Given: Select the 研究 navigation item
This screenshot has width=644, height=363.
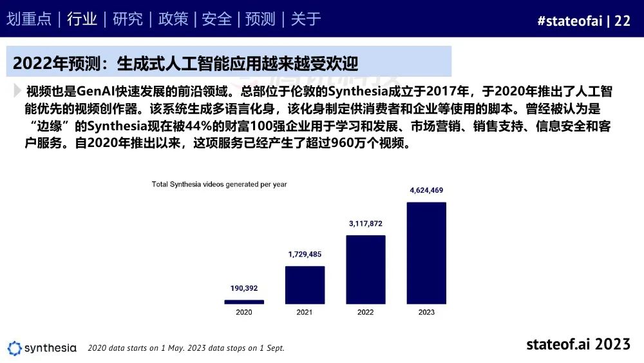Looking at the screenshot, I should [x=128, y=19].
